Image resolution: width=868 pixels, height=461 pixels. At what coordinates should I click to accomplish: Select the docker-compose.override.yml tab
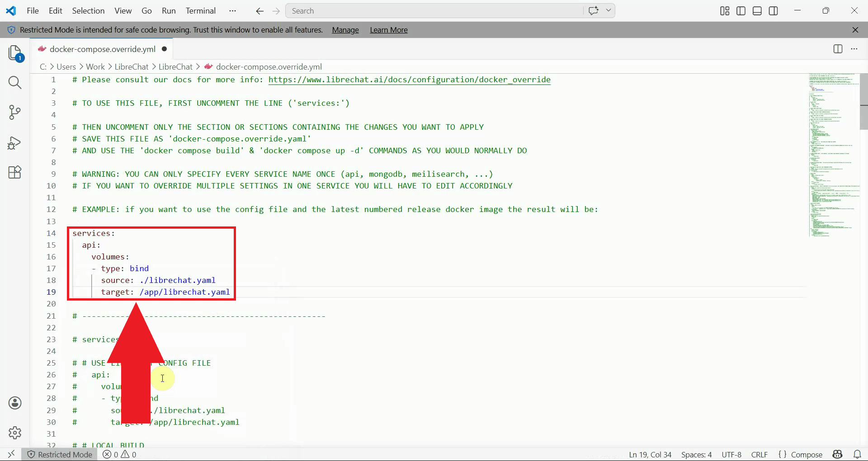101,49
